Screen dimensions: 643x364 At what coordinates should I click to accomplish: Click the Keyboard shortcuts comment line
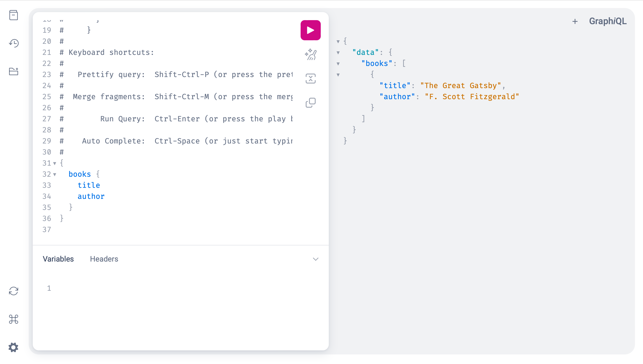tap(107, 52)
